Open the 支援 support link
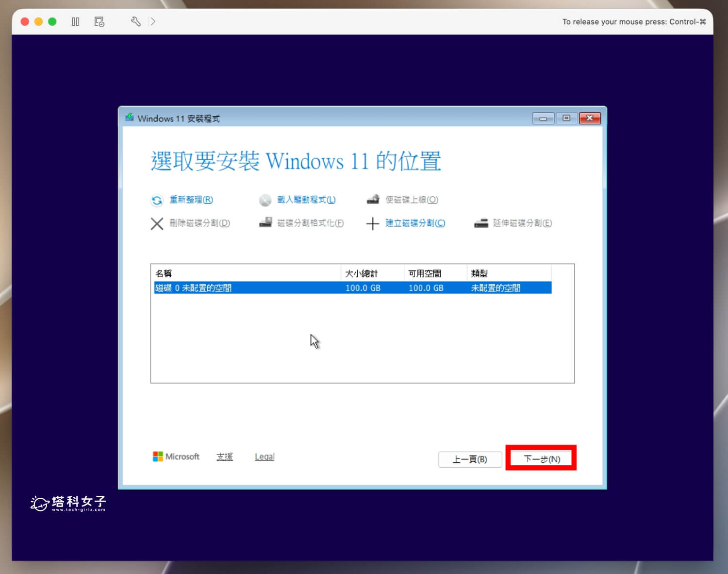 pyautogui.click(x=225, y=456)
